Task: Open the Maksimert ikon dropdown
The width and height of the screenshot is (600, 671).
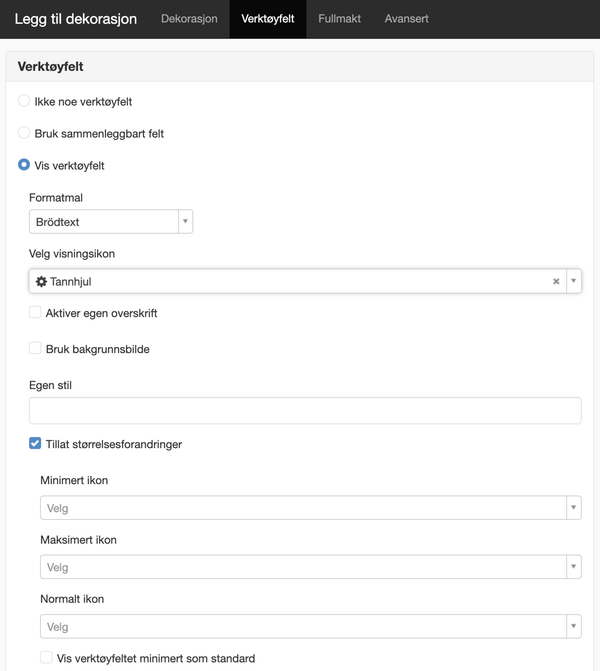Action: point(311,567)
